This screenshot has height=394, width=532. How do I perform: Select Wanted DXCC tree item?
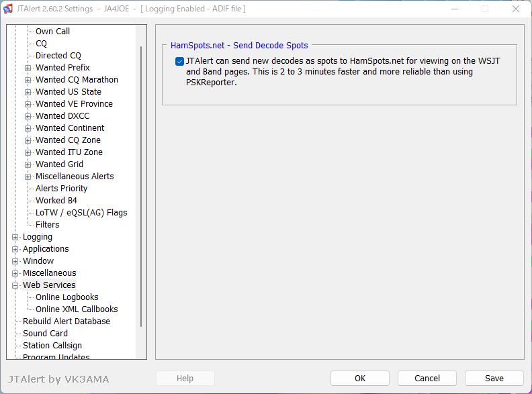click(x=62, y=116)
